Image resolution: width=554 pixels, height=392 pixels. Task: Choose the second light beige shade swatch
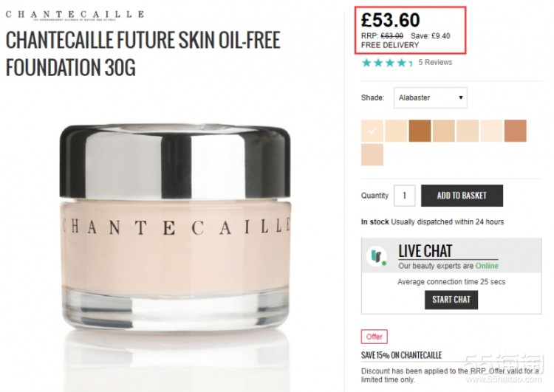(396, 131)
